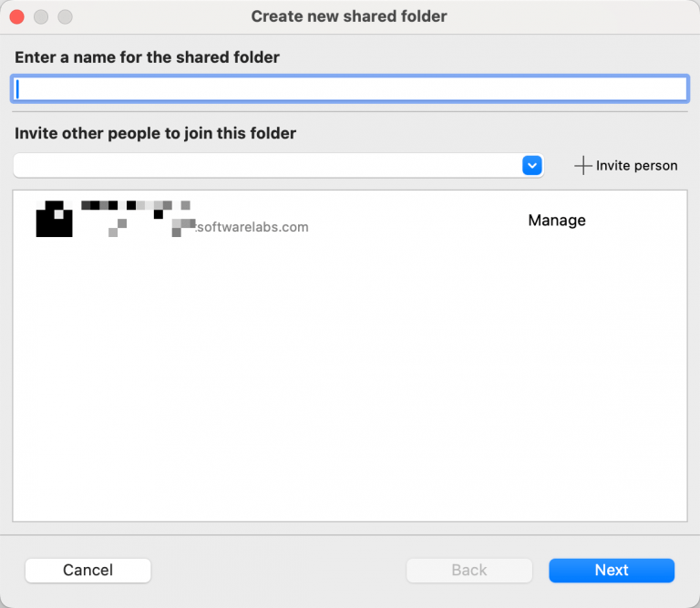This screenshot has height=608, width=700.
Task: Click the separator line below the name field
Action: [x=350, y=112]
